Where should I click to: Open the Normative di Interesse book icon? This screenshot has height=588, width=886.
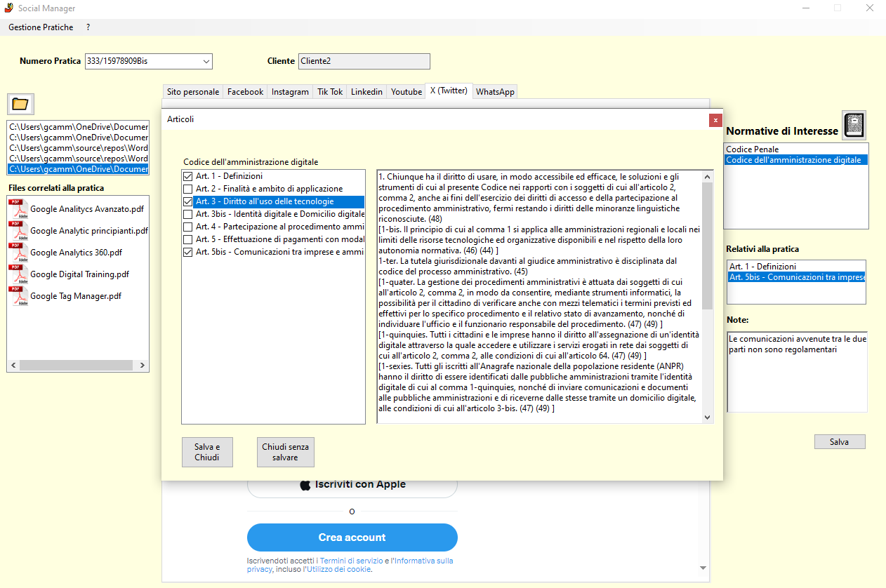click(x=854, y=125)
